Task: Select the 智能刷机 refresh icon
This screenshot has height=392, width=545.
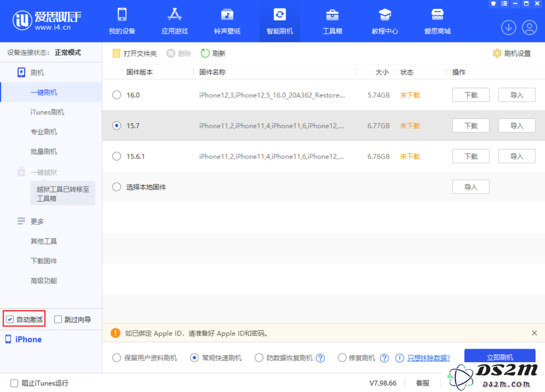Action: (280, 14)
